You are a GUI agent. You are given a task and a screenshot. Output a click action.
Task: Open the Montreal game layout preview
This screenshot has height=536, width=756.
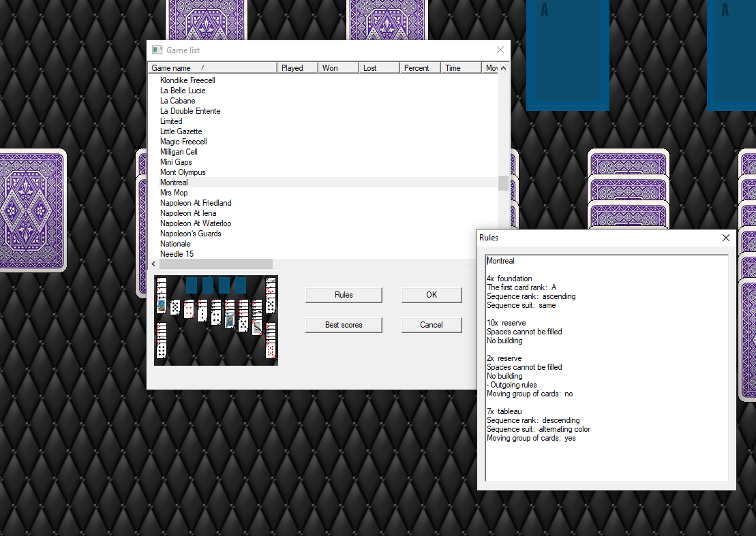click(x=215, y=319)
